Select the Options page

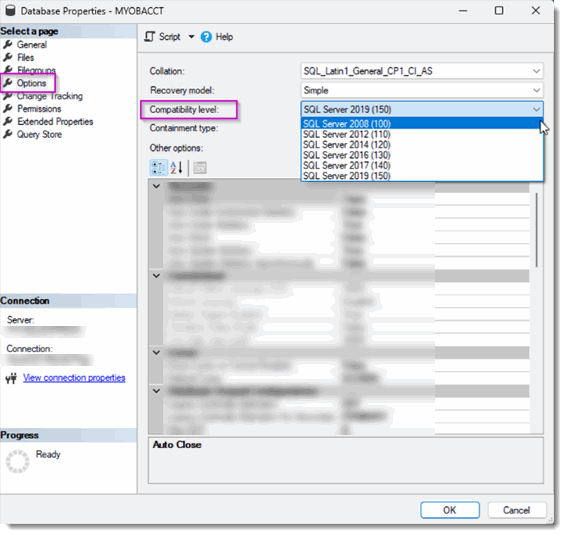pyautogui.click(x=31, y=83)
